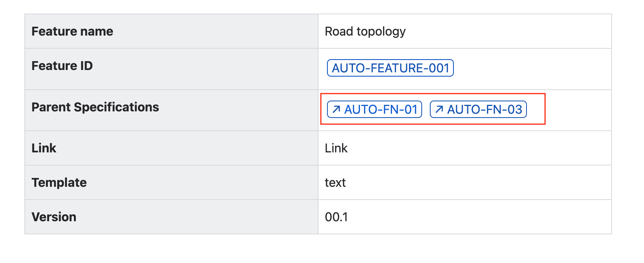Click the arrow icon on AUTO-FN-03
Screen dimensions: 644x263
click(439, 109)
